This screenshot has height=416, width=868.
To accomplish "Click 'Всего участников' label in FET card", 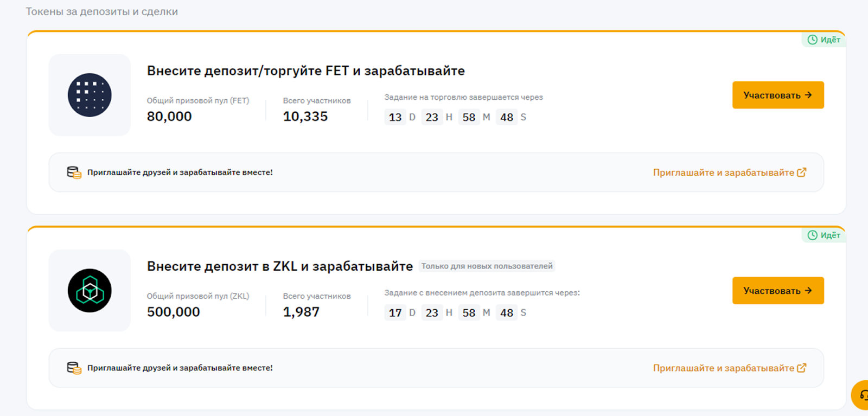I will 317,100.
